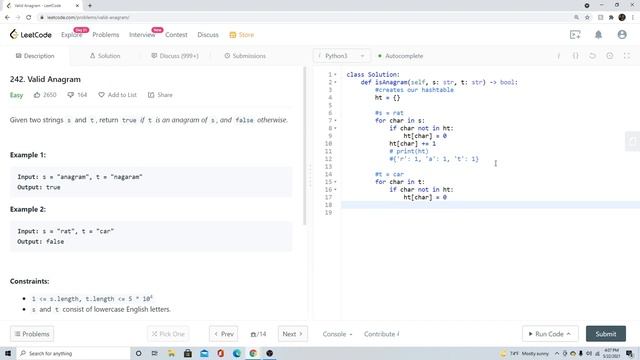Screen dimensions: 640x360
Task: Click the taskbar clock and date
Action: tap(611, 353)
